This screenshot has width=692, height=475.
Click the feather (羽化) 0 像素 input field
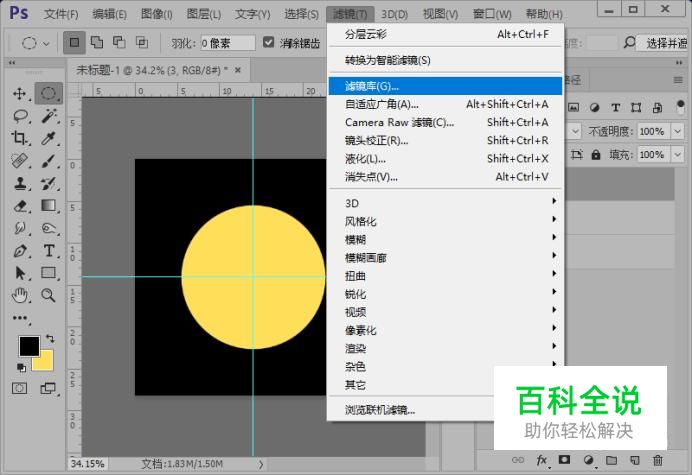point(228,43)
